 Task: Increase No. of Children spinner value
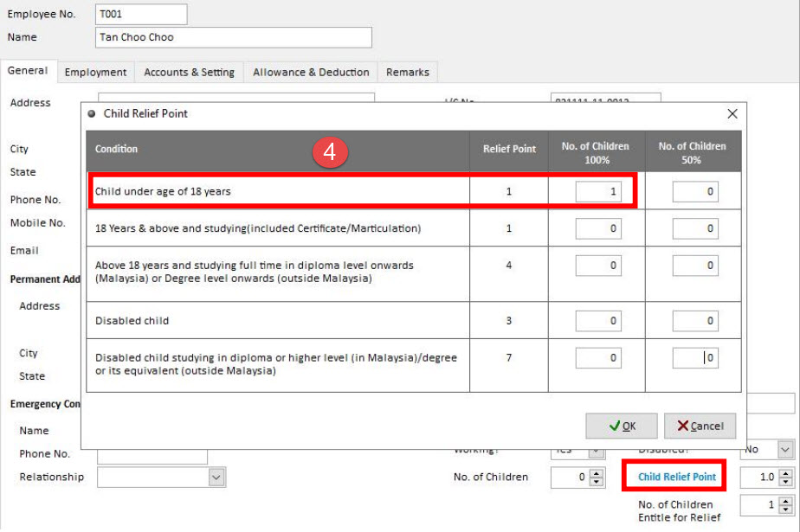(596, 473)
